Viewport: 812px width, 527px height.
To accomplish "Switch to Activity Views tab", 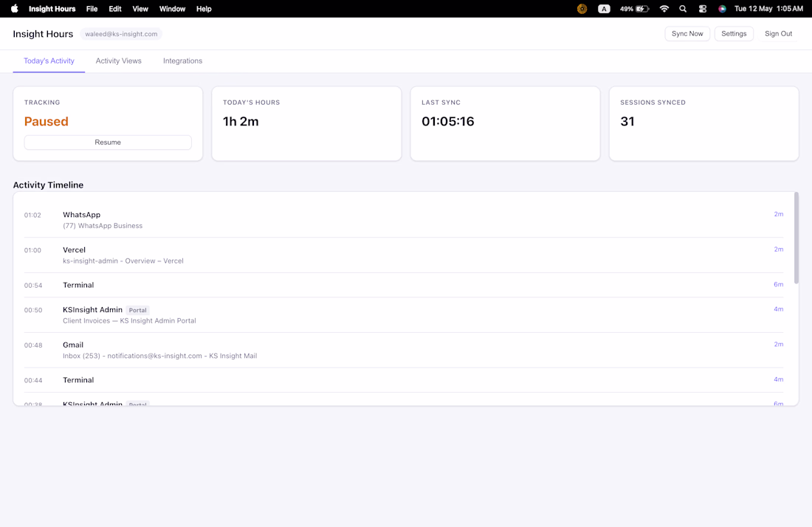I will pos(119,61).
